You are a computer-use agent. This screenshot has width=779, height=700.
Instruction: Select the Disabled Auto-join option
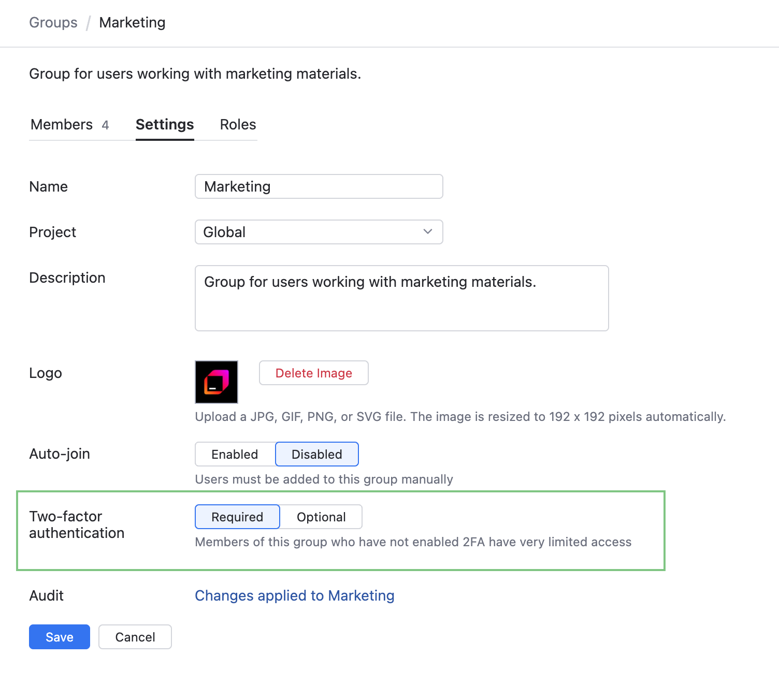coord(316,454)
